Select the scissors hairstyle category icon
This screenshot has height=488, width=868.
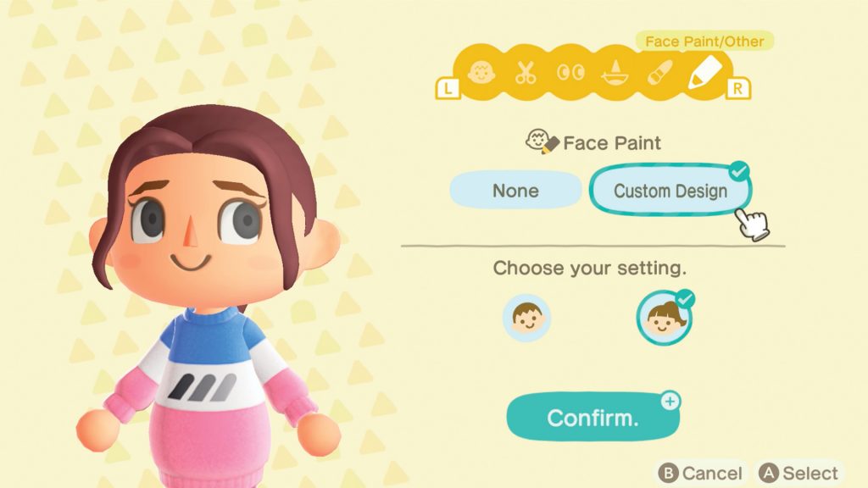point(526,73)
